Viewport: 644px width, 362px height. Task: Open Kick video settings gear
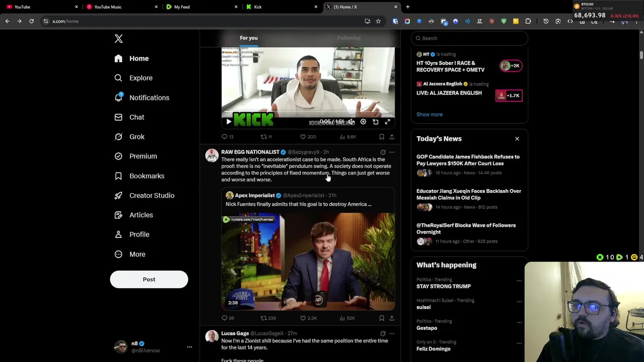(x=363, y=122)
